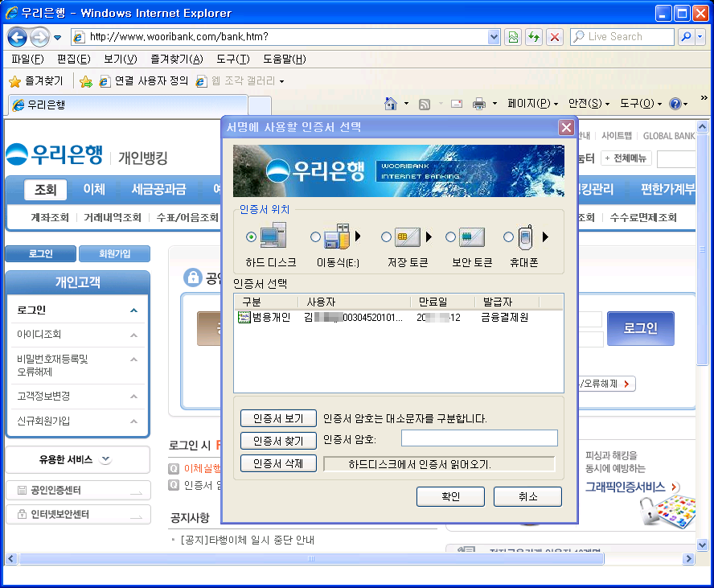Click the 취소 cancel button

[527, 496]
